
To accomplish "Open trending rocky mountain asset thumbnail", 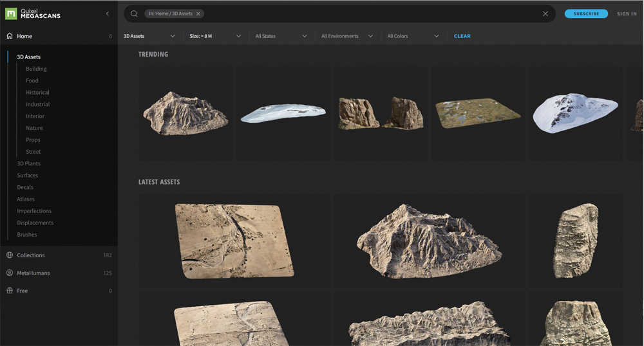I will point(185,113).
